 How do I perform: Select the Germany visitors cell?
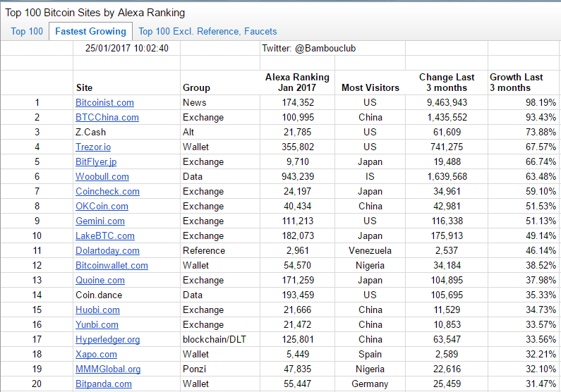pyautogui.click(x=370, y=384)
